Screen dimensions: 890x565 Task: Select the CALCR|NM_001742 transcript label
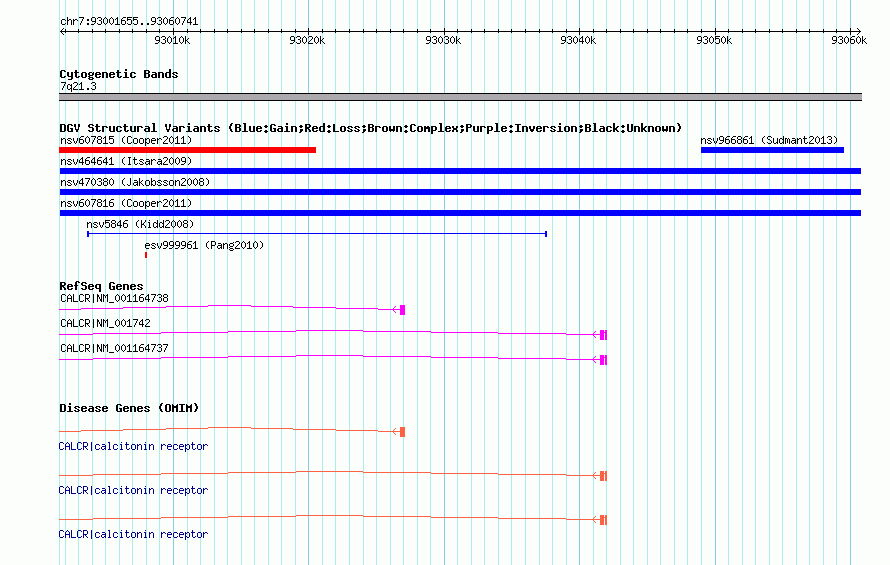pyautogui.click(x=105, y=323)
